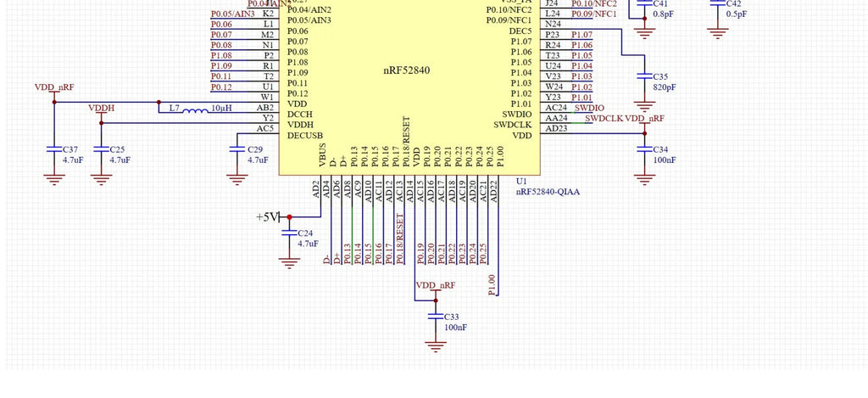Select pin designator AD14
This screenshot has height=398, width=868.
[411, 190]
